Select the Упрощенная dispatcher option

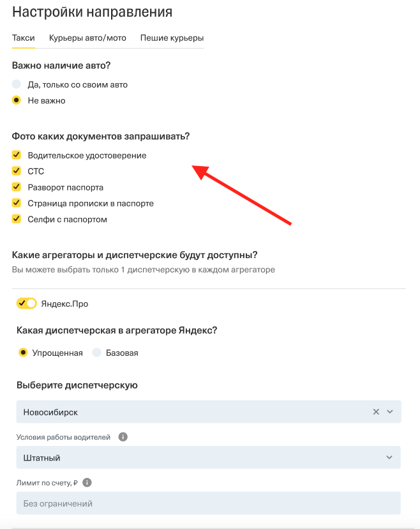[x=24, y=353]
